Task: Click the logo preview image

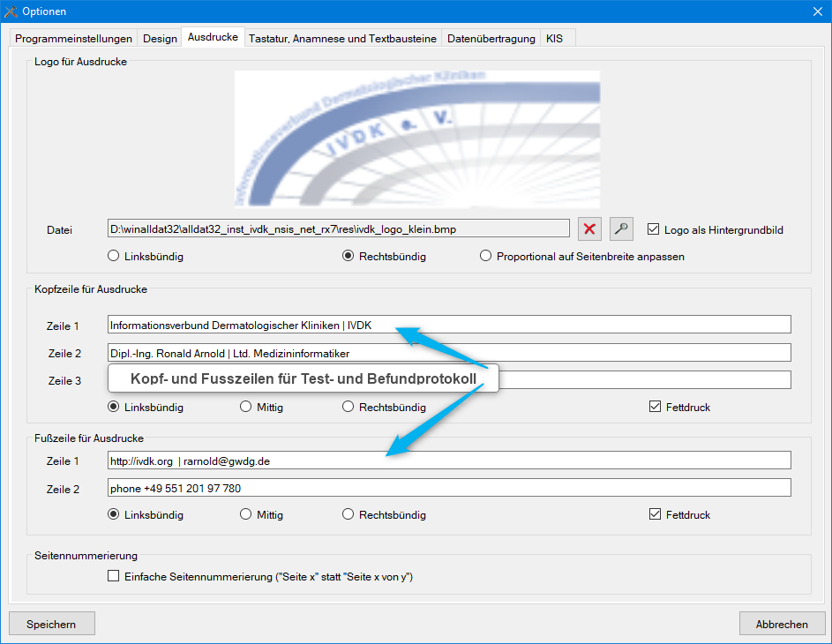Action: pyautogui.click(x=416, y=139)
